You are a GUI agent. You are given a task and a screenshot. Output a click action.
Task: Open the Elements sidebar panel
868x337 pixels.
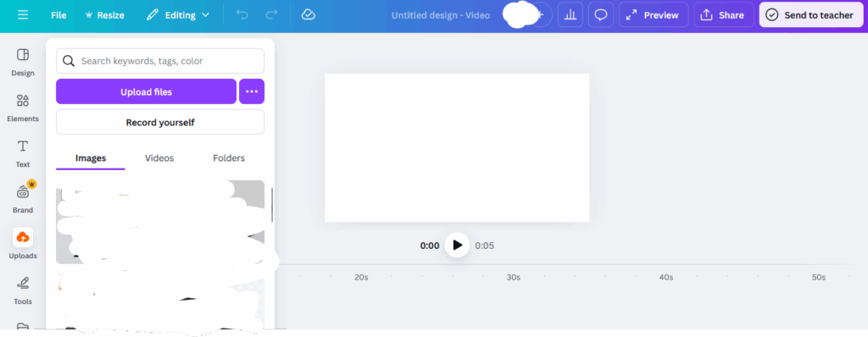click(23, 108)
